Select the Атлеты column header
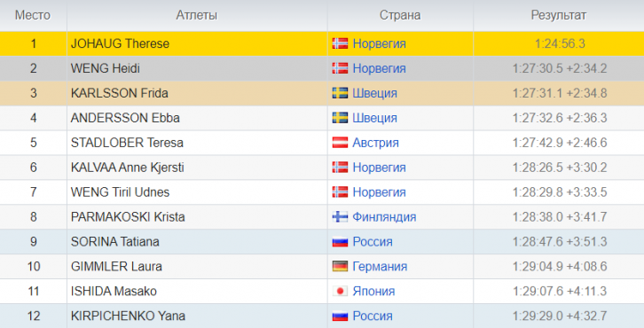 tap(197, 15)
